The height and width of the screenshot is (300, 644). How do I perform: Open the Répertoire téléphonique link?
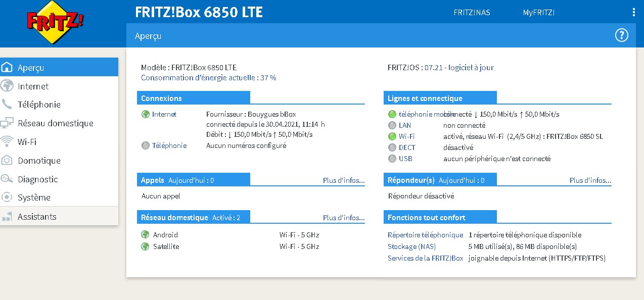425,235
